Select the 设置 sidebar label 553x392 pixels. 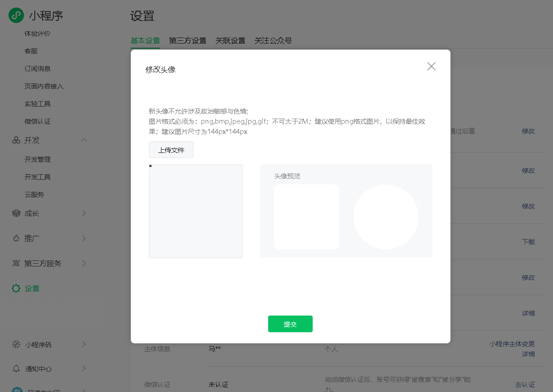point(32,289)
